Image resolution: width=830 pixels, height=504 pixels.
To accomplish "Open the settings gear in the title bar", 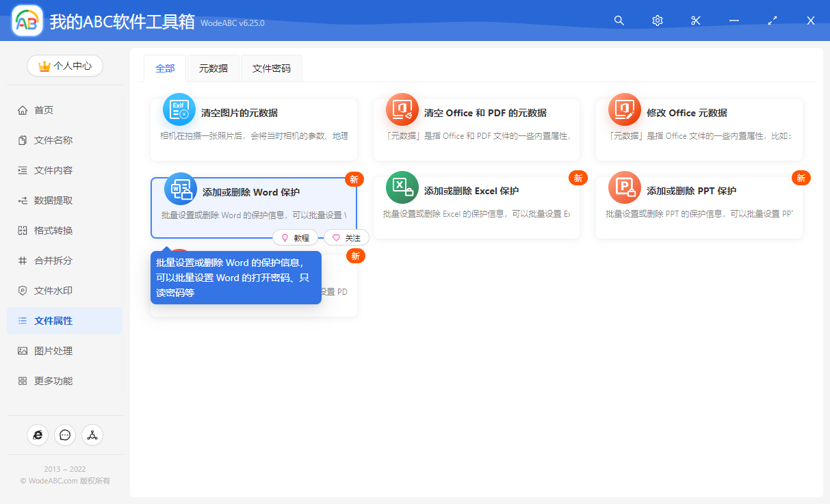I will click(657, 21).
